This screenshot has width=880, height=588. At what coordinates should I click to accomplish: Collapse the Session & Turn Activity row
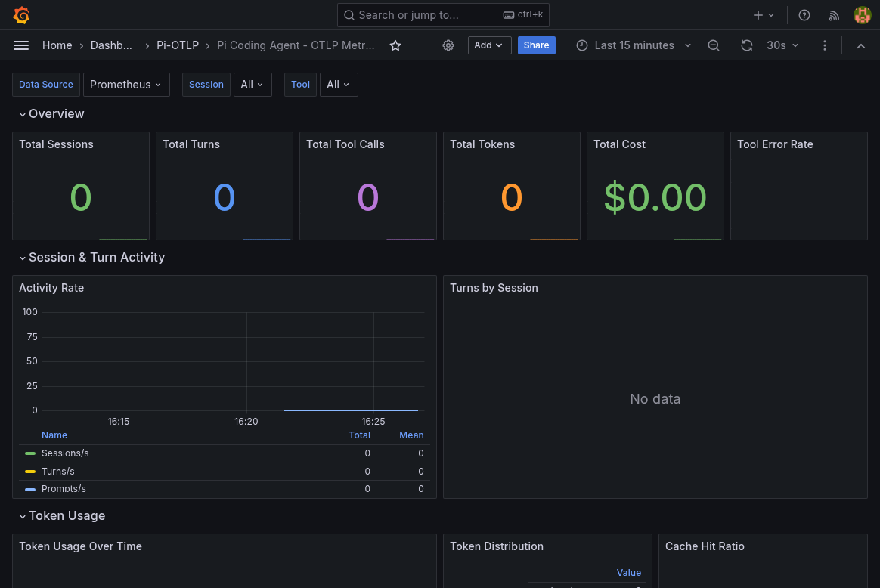pyautogui.click(x=92, y=258)
